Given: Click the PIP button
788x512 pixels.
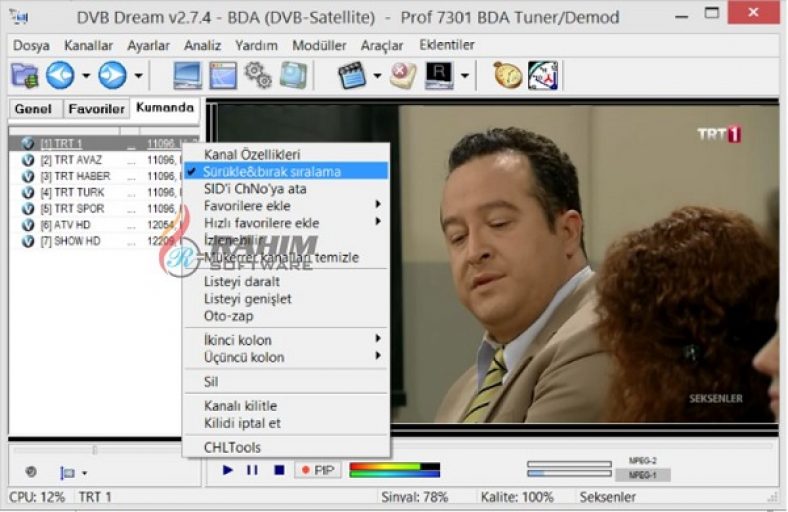Looking at the screenshot, I should click(318, 470).
